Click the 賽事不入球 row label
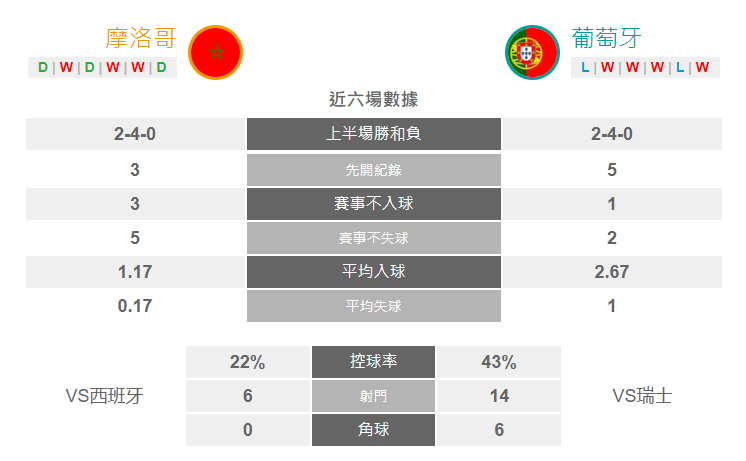This screenshot has width=746, height=461. pyautogui.click(x=374, y=204)
